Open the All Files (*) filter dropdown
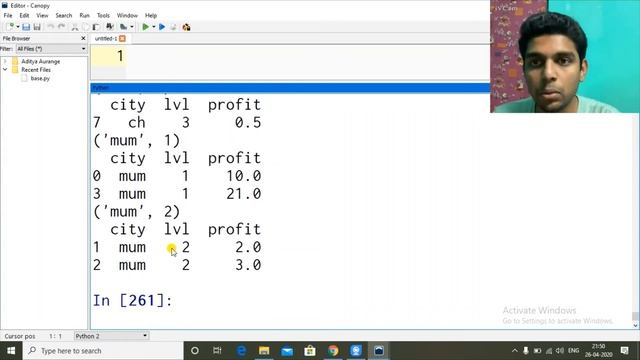Image resolution: width=640 pixels, height=360 pixels. 51,49
